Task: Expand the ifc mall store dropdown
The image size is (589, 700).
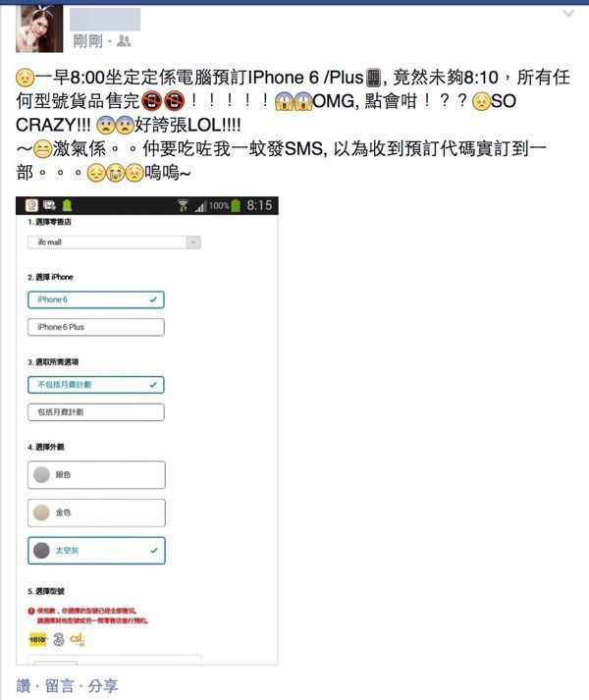Action: point(114,242)
